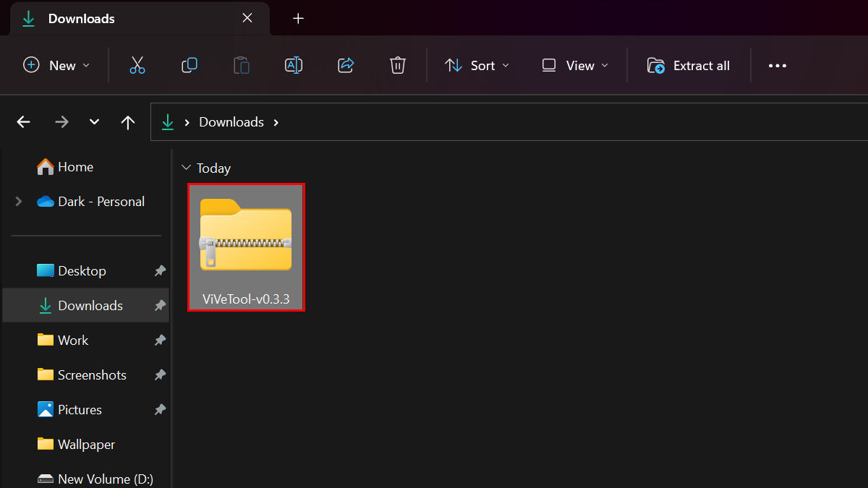Go up one folder level arrow
The image size is (868, 488).
(x=128, y=122)
